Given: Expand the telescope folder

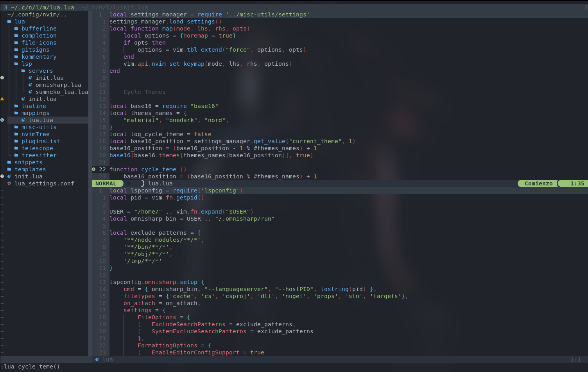Looking at the screenshot, I should pyautogui.click(x=37, y=148).
